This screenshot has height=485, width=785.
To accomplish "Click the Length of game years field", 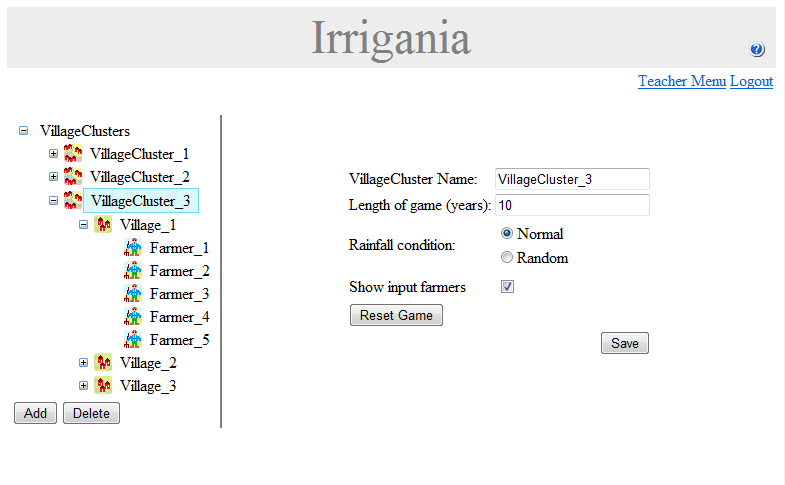I will click(x=572, y=205).
